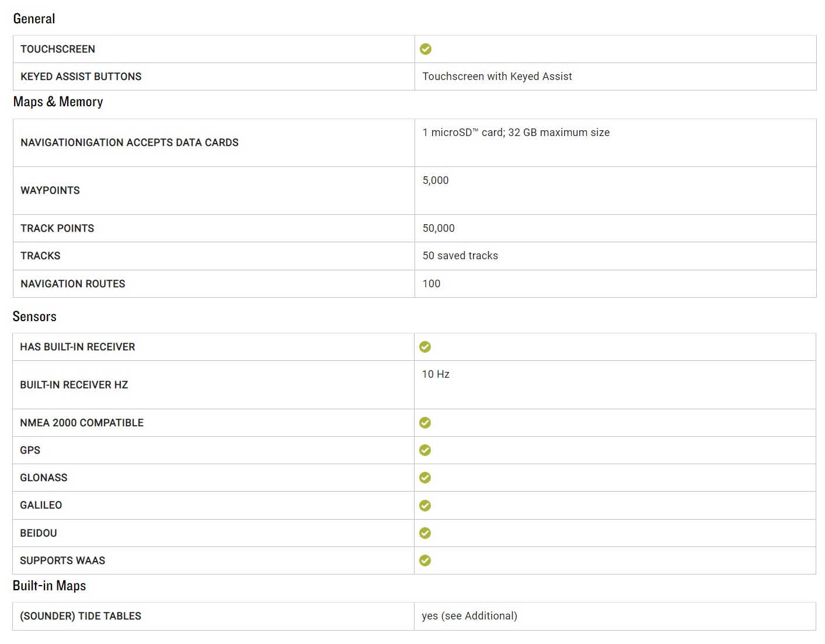
Task: Click the microSD card 32 GB value
Action: point(516,133)
